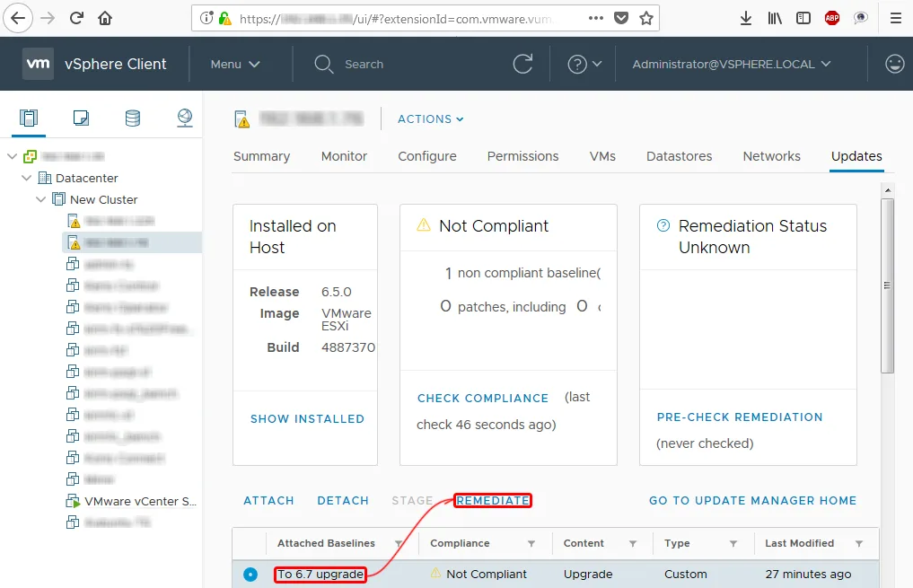
Task: Click the browser address bar URL
Action: pyautogui.click(x=396, y=19)
